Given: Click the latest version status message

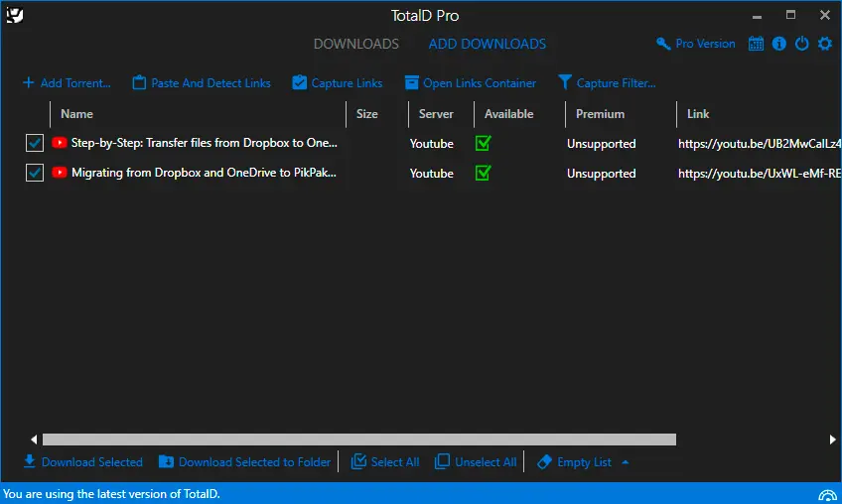Looking at the screenshot, I should [x=111, y=494].
